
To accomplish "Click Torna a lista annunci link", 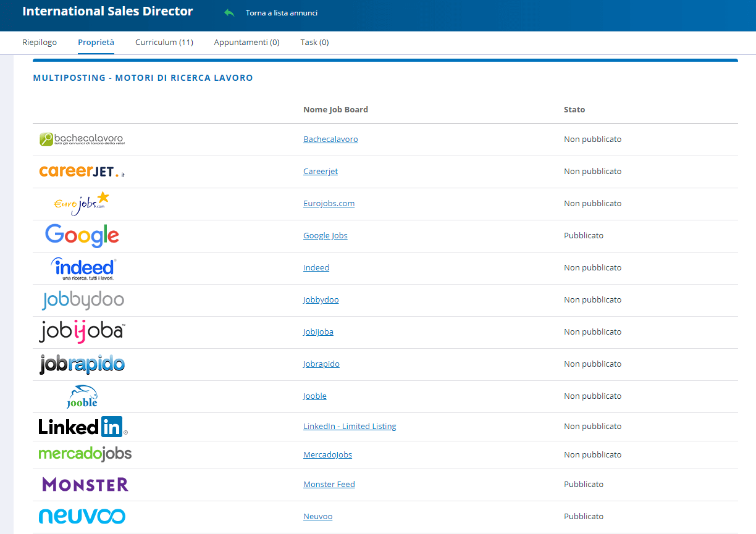I will point(281,13).
